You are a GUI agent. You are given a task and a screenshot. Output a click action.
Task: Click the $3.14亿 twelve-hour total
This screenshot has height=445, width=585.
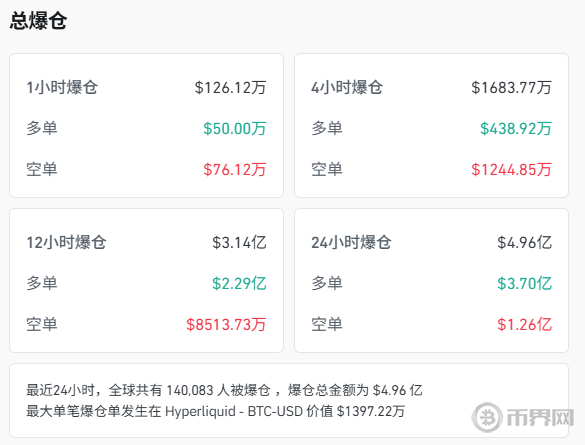click(239, 242)
